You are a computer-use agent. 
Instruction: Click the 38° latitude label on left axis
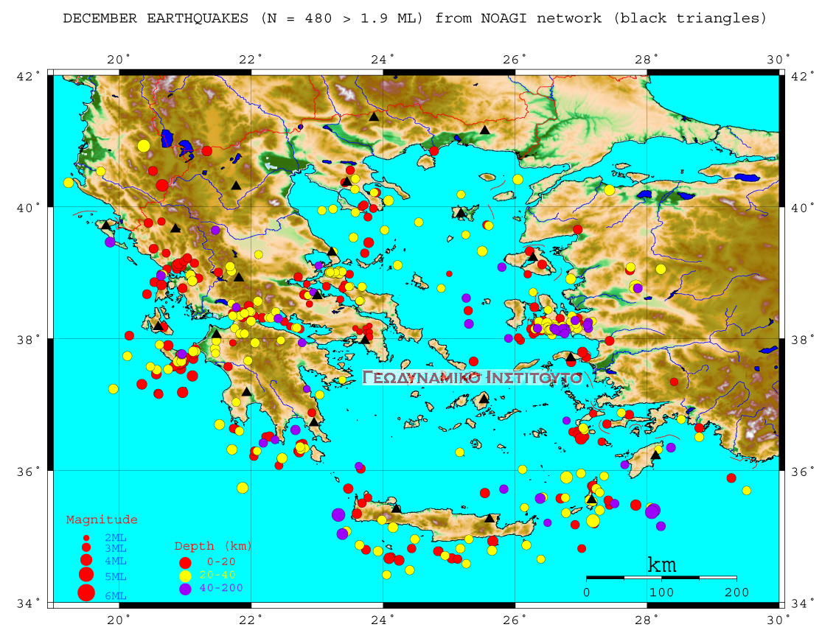coord(29,340)
